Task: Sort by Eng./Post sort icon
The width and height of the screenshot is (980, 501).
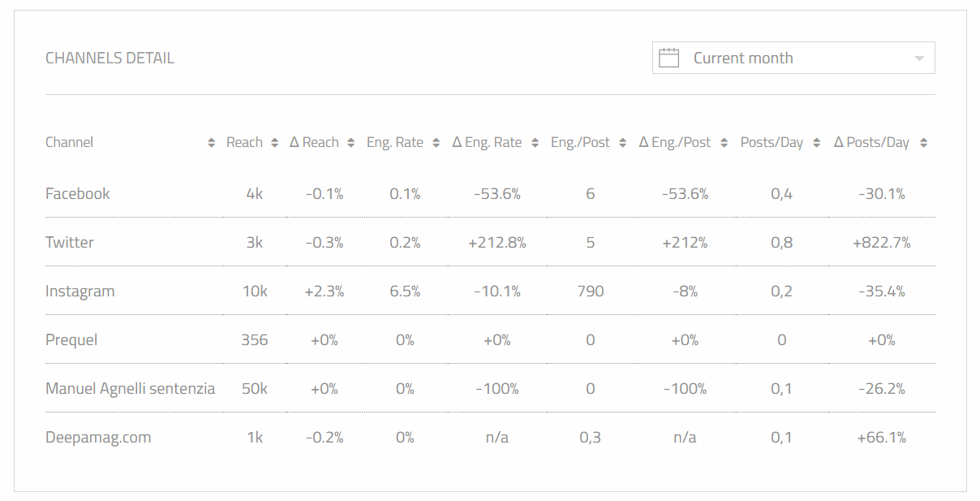Action: pos(622,143)
